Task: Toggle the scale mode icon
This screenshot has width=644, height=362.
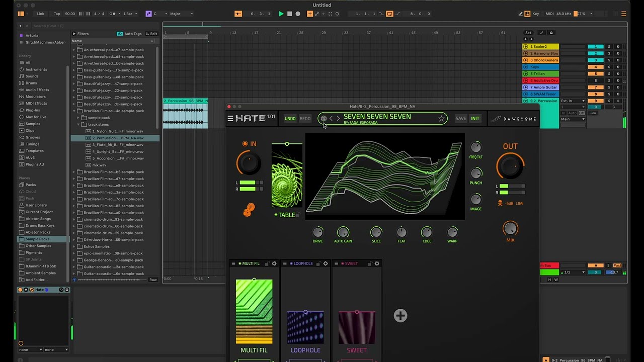Action: [x=148, y=14]
